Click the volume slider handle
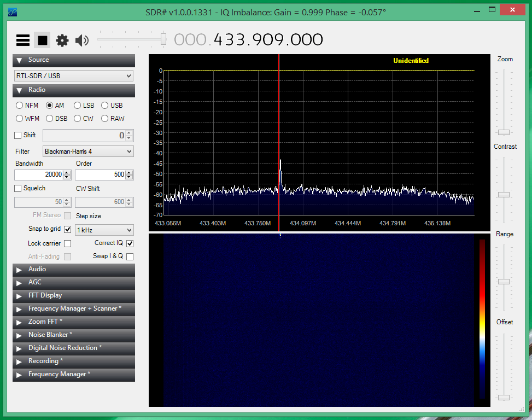Image resolution: width=532 pixels, height=420 pixels. point(163,39)
